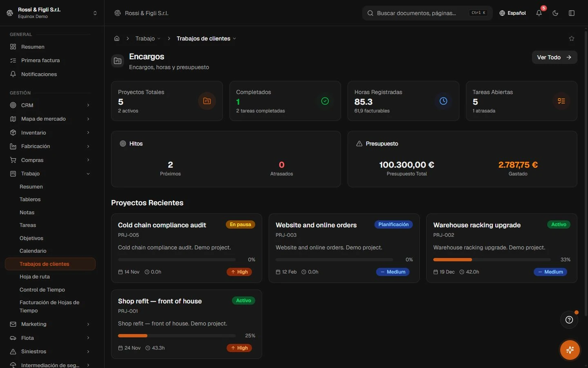Expand the Marketing sidebar section
The image size is (588, 368).
click(50, 324)
